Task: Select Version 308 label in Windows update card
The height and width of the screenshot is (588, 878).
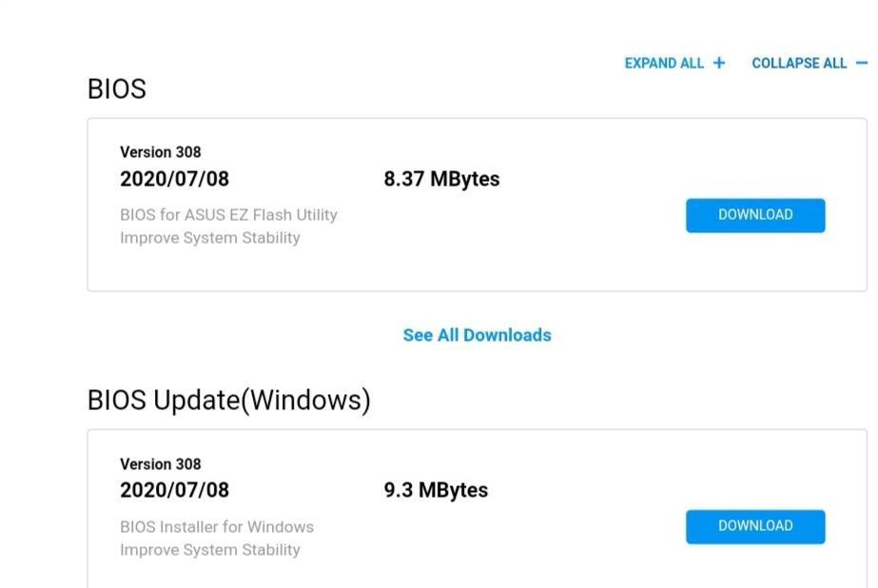Action: (160, 464)
